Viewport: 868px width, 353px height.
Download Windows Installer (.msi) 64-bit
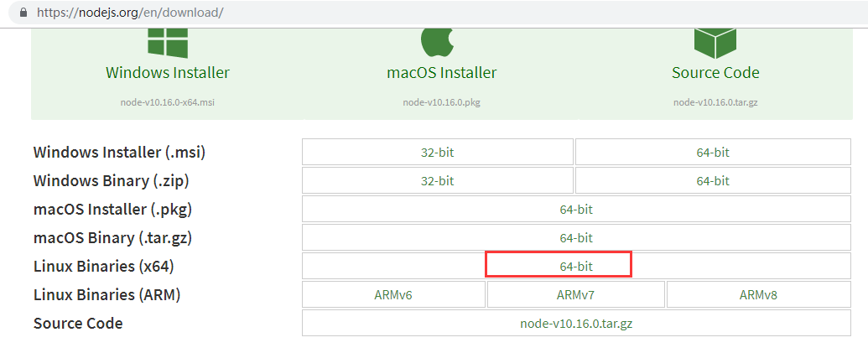(713, 153)
